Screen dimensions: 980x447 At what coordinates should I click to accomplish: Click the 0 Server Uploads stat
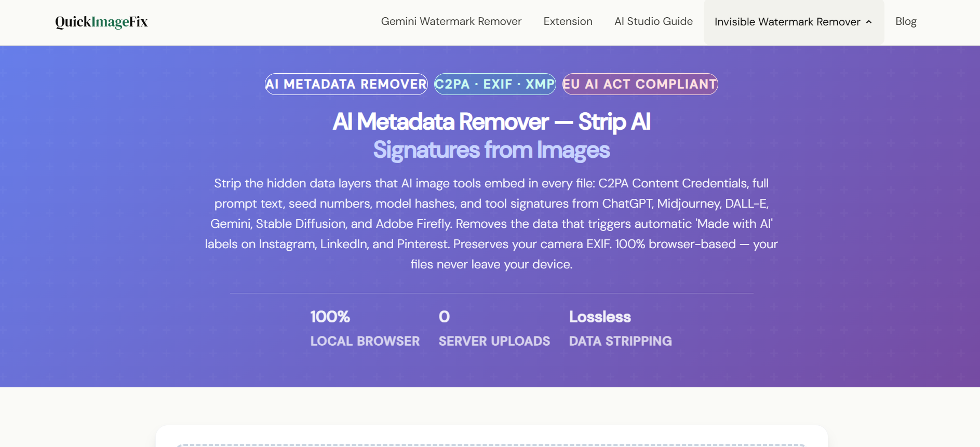pos(494,328)
